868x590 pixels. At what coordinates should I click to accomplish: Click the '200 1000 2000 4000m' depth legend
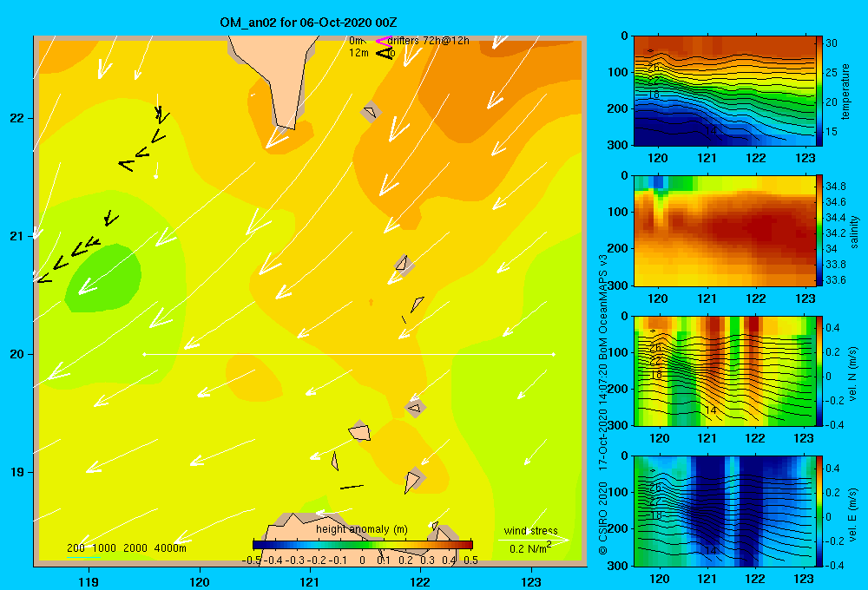126,548
